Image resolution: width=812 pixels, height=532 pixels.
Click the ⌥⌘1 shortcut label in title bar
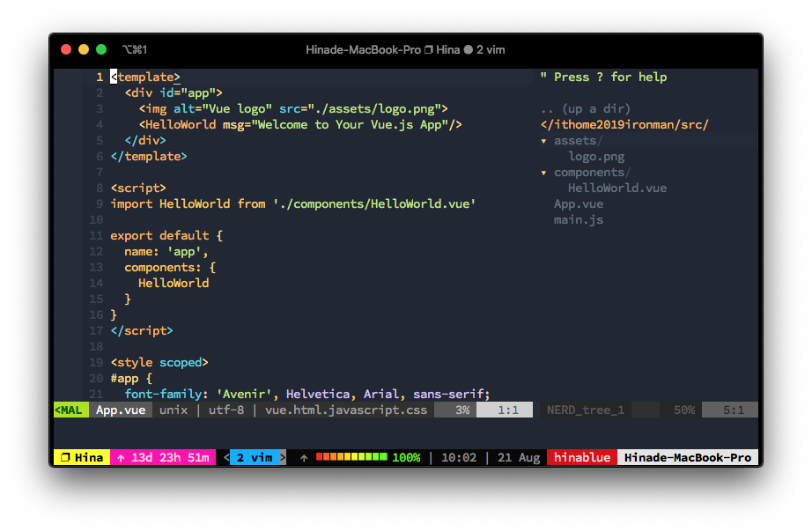pos(135,49)
